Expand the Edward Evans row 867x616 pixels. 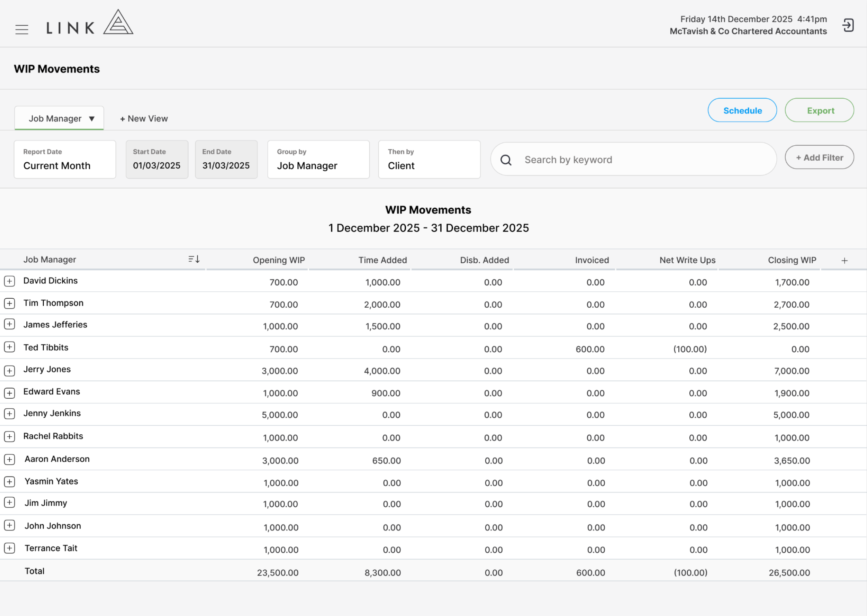(10, 393)
